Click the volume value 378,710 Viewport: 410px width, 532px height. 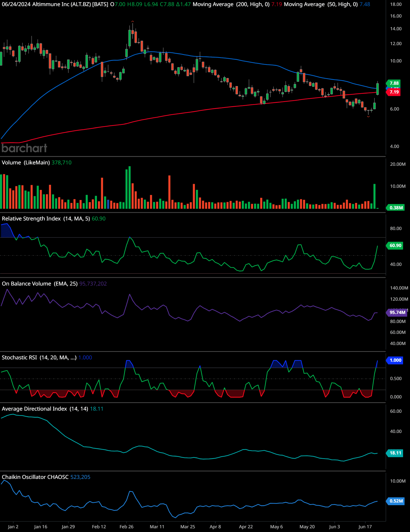coord(62,163)
